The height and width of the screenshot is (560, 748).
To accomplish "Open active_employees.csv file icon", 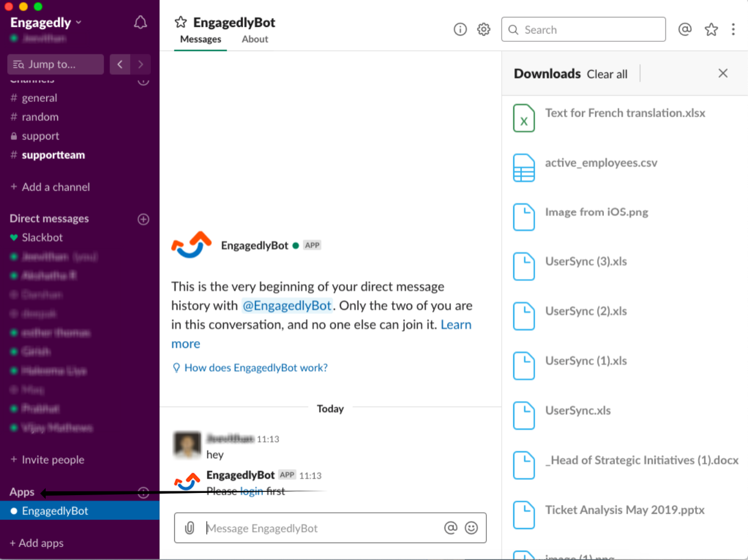I will click(x=524, y=168).
